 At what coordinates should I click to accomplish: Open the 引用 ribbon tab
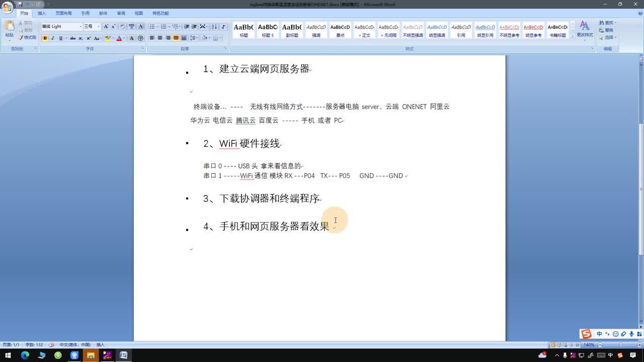point(86,14)
